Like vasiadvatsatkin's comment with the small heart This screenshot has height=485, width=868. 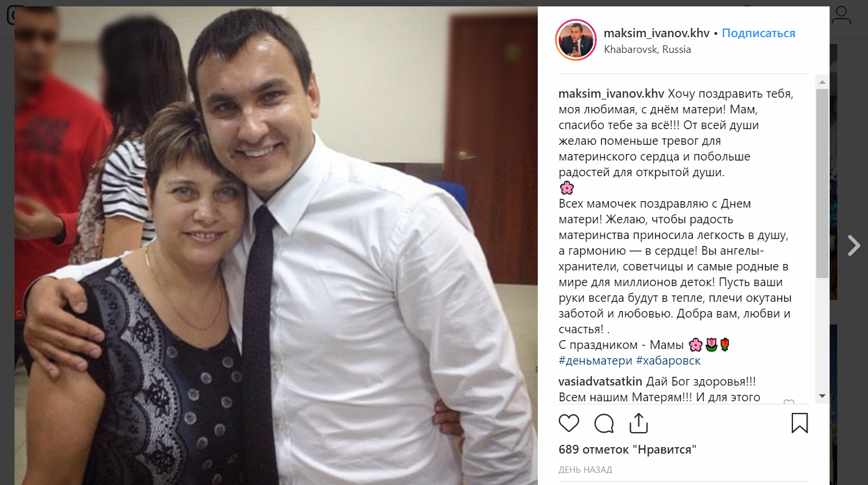click(789, 402)
